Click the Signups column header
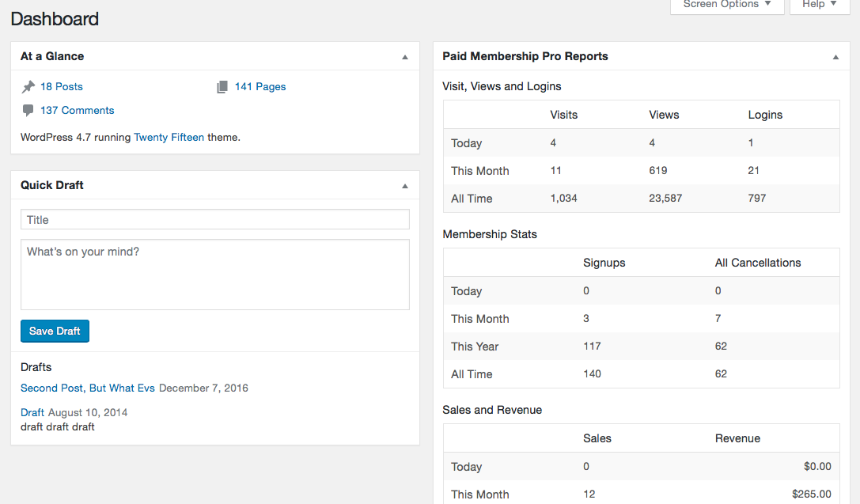The width and height of the screenshot is (860, 504). point(604,263)
